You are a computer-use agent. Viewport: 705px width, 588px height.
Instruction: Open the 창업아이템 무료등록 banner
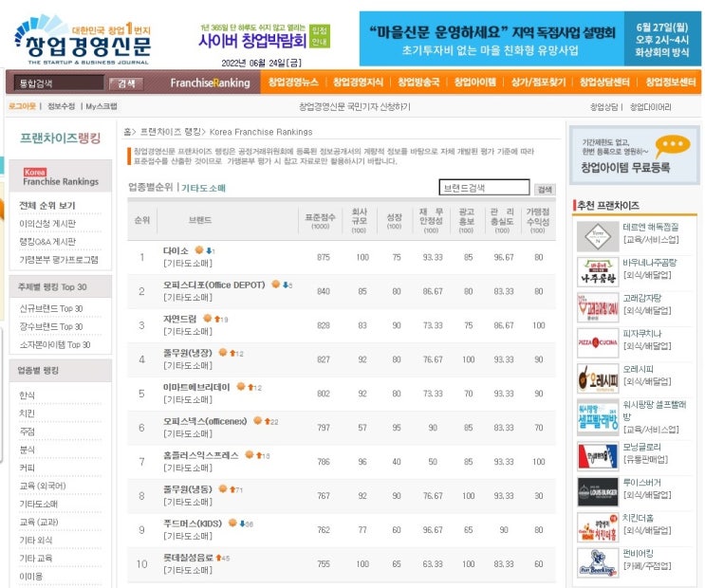click(634, 156)
